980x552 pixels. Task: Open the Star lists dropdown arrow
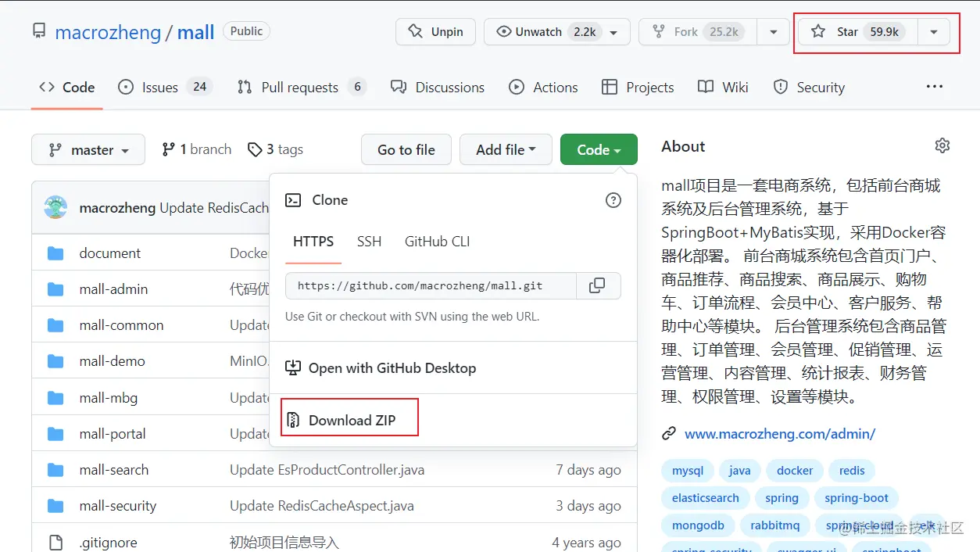[x=934, y=32]
